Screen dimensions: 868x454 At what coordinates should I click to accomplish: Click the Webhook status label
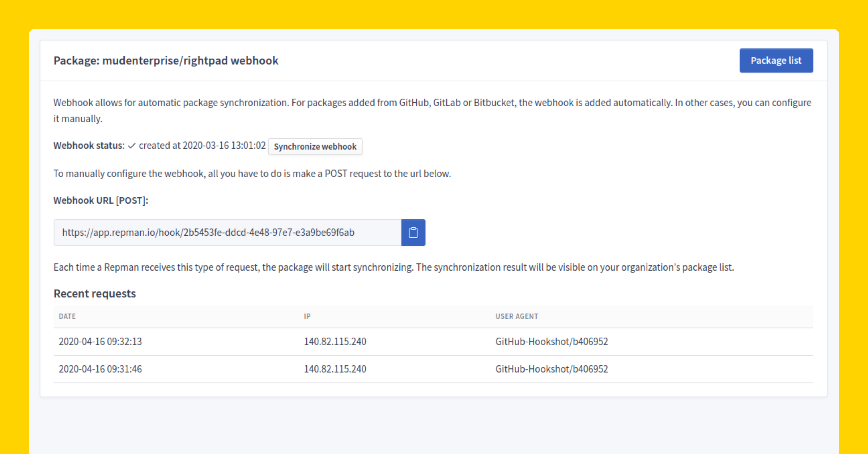coord(89,146)
